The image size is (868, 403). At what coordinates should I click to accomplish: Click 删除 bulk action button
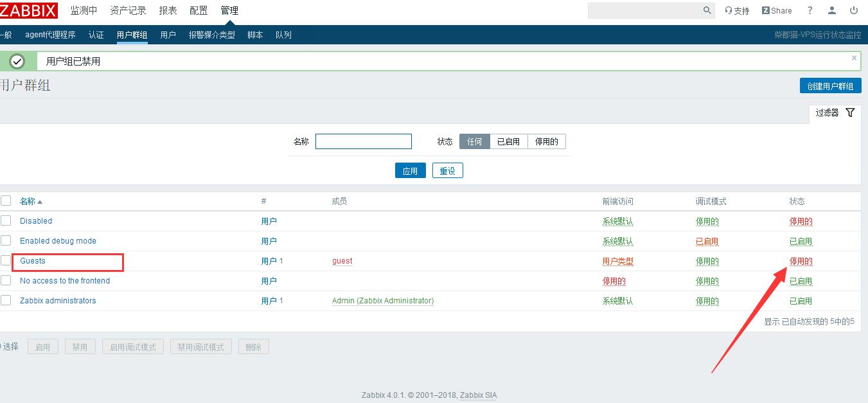click(254, 347)
